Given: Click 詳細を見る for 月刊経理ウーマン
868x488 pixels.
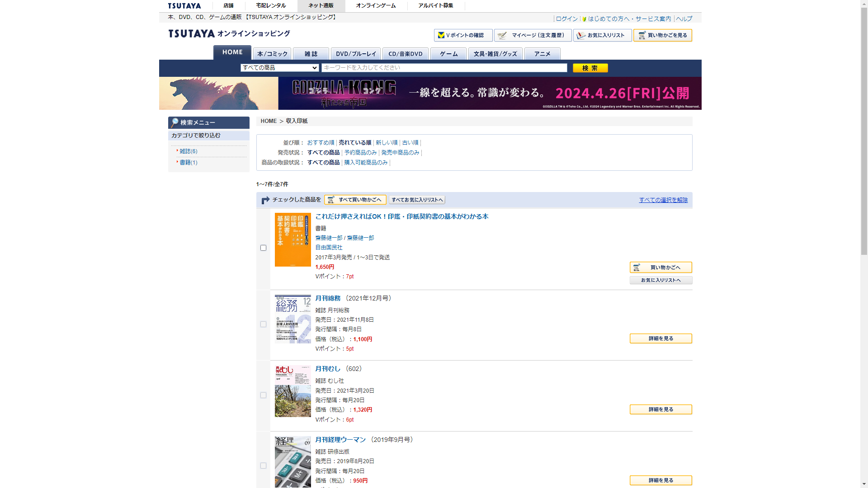Looking at the screenshot, I should click(x=661, y=480).
